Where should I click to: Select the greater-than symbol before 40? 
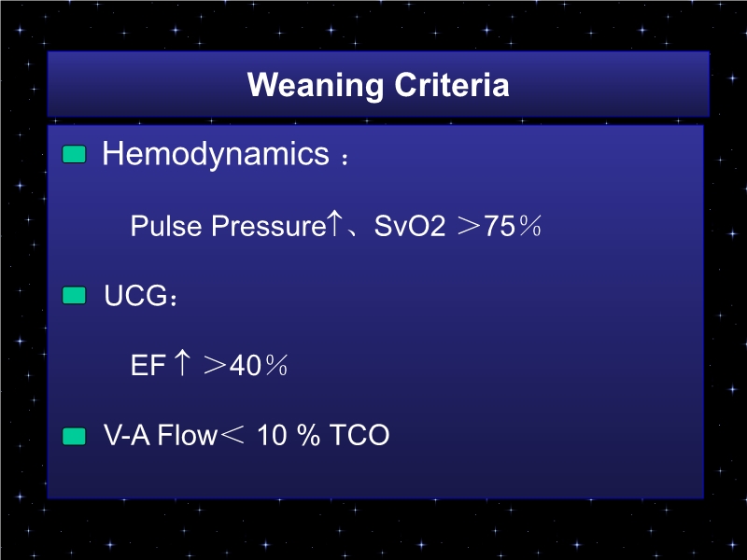[215, 367]
